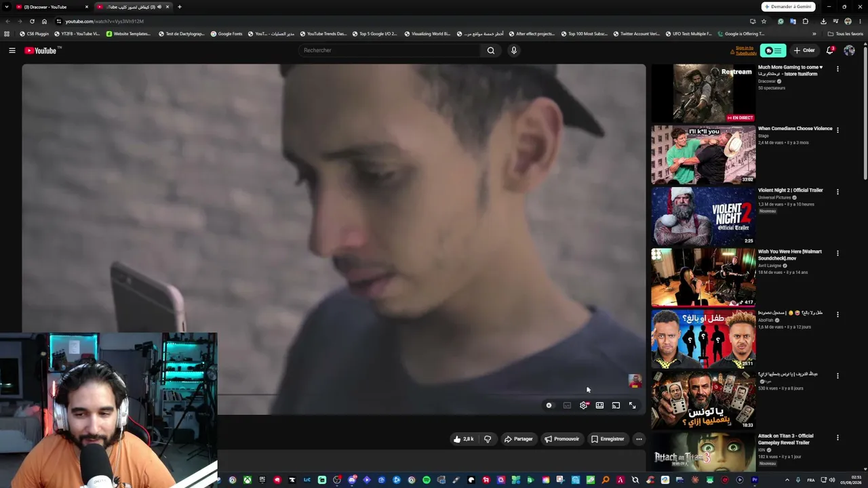Click the Promouvoir button
Viewport: 868px width, 488px height.
(x=562, y=439)
